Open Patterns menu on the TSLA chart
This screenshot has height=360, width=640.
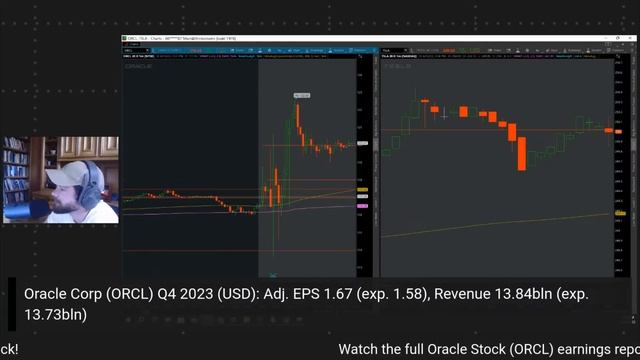coord(616,50)
